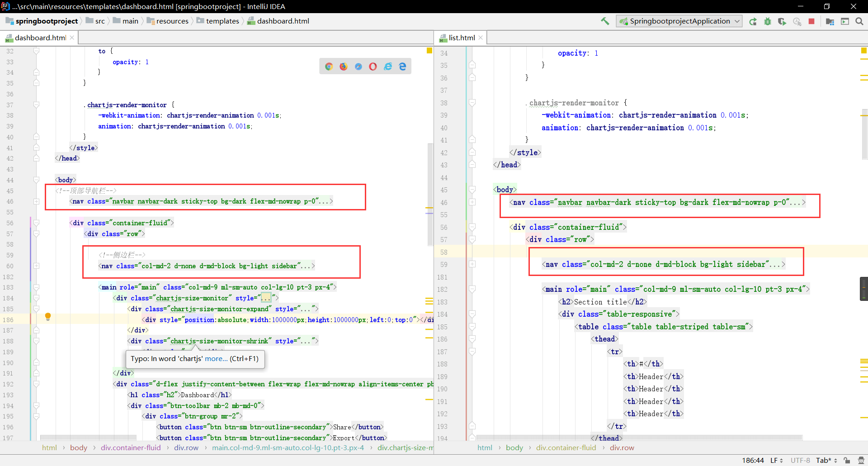Click 'templates' in the navigation breadcrumb
868x466 pixels.
[x=222, y=21]
